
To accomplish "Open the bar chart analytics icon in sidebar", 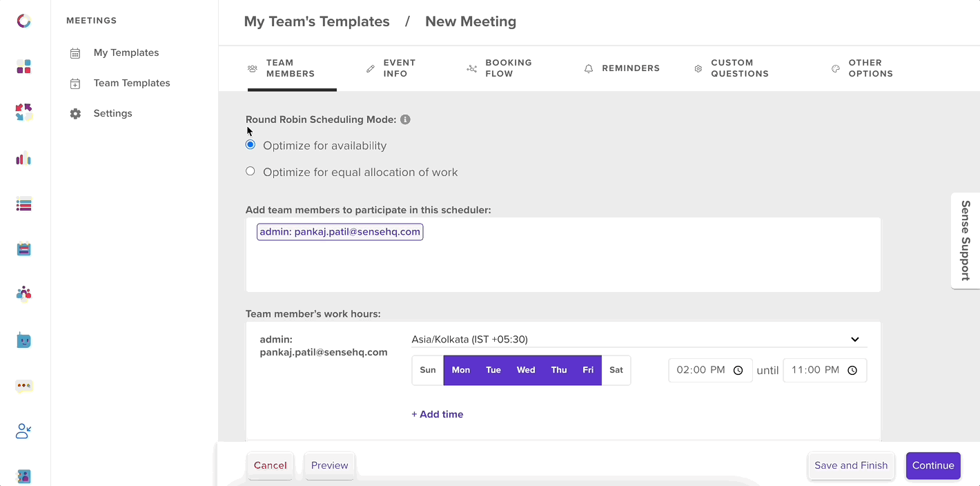I will click(23, 158).
